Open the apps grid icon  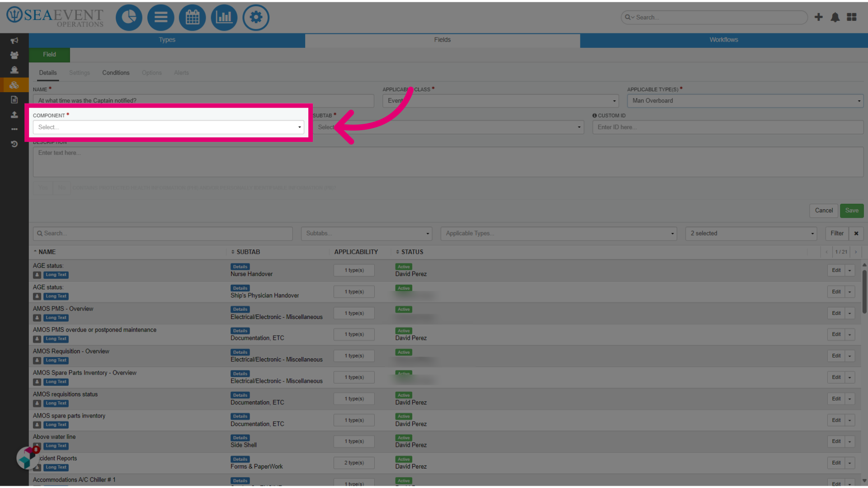(852, 17)
